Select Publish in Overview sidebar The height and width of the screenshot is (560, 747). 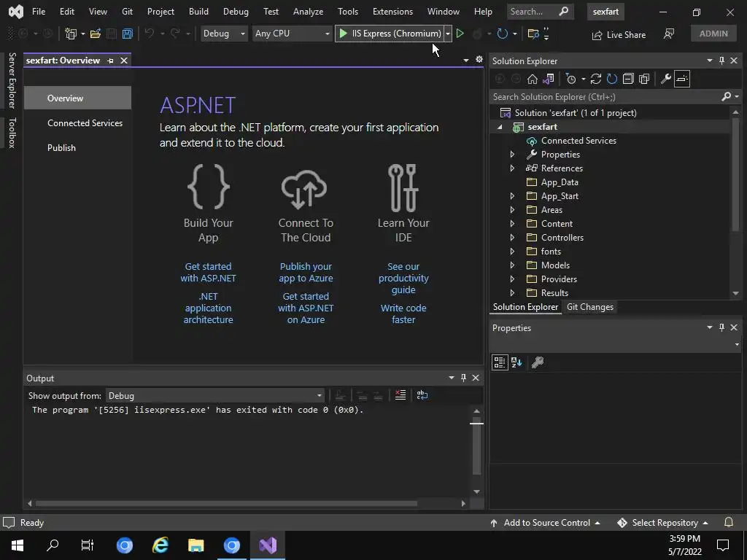pos(61,147)
